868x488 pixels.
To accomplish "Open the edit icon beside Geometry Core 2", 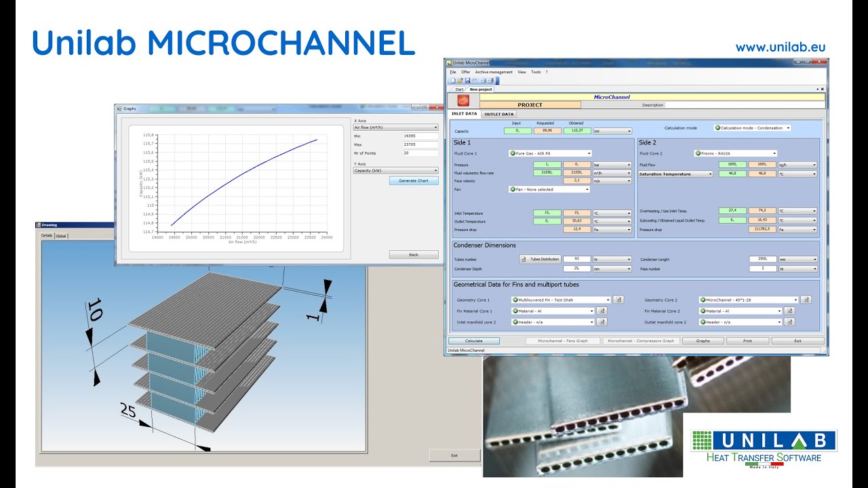I will click(806, 300).
